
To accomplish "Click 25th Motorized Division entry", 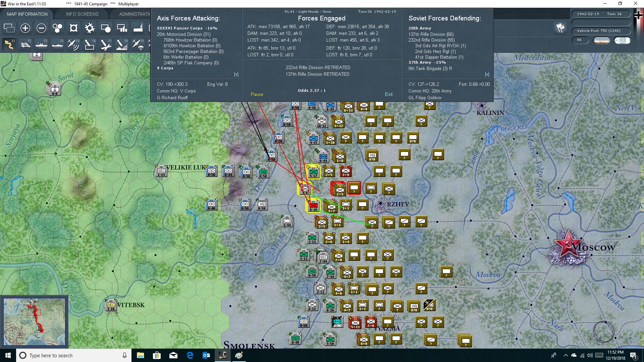I will pyautogui.click(x=184, y=34).
